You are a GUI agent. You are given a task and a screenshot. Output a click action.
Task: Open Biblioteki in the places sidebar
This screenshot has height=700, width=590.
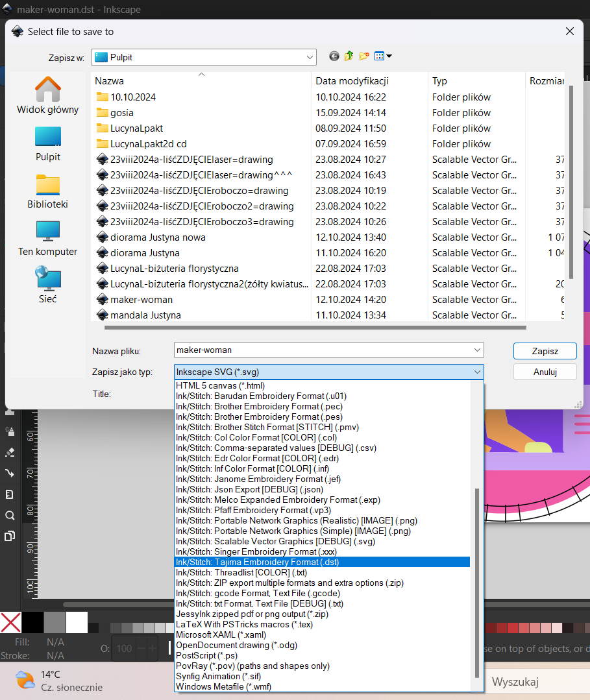48,191
